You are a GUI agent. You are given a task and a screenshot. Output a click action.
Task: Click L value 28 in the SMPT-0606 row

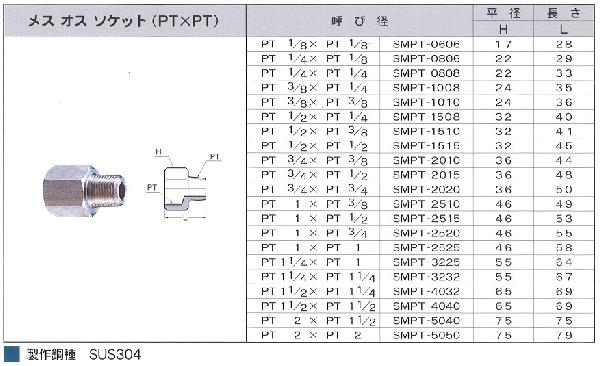(564, 44)
